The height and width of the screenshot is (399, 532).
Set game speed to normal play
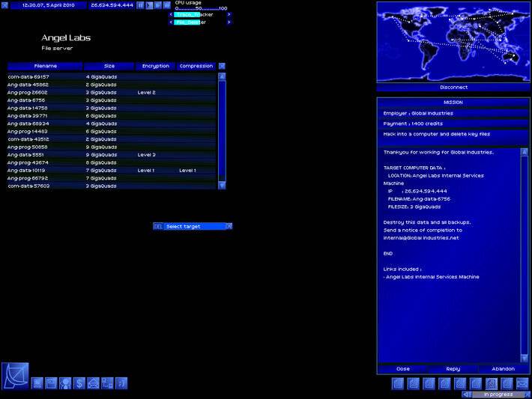[148, 5]
